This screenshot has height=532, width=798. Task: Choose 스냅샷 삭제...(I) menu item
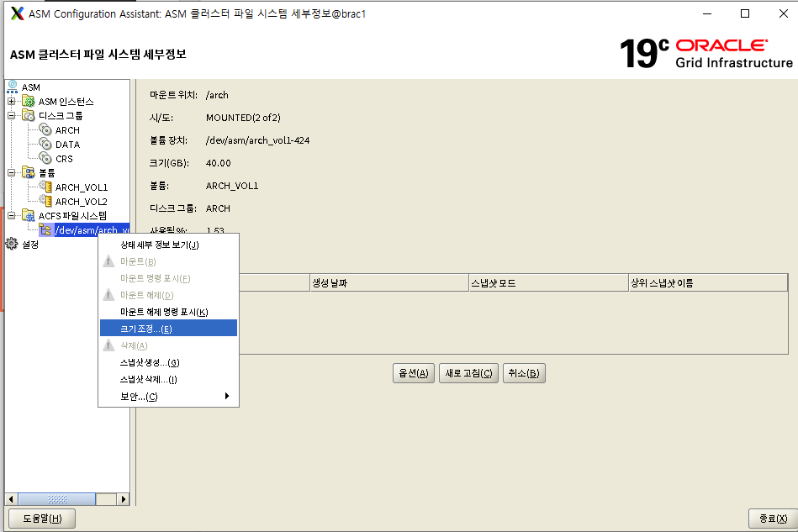click(x=168, y=379)
